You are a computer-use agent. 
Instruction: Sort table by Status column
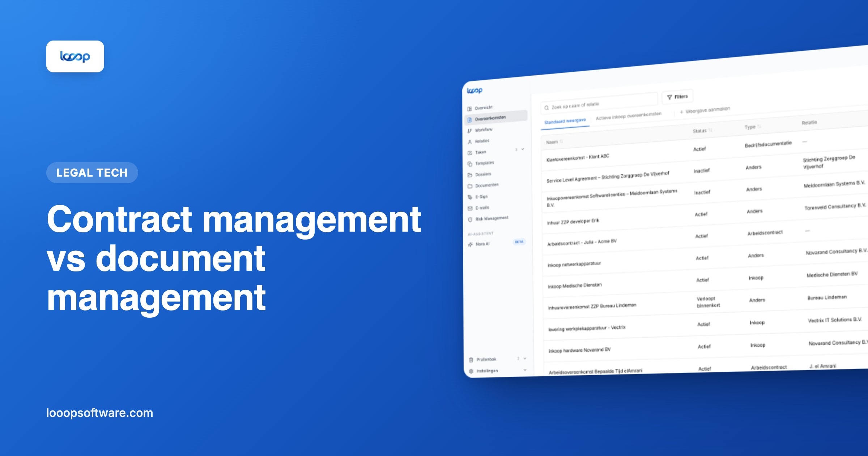pos(702,131)
